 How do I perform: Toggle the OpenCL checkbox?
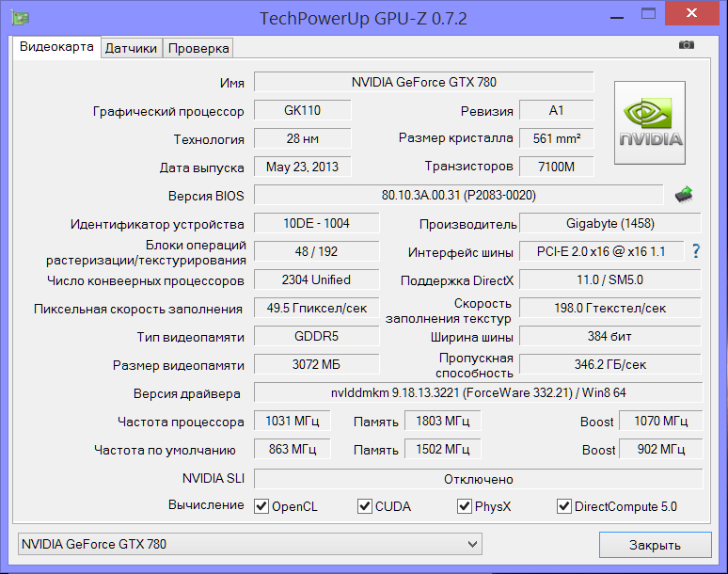(261, 505)
